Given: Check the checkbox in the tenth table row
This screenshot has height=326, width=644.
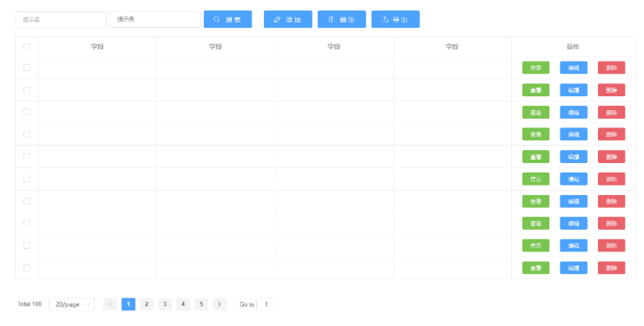Looking at the screenshot, I should [x=27, y=268].
